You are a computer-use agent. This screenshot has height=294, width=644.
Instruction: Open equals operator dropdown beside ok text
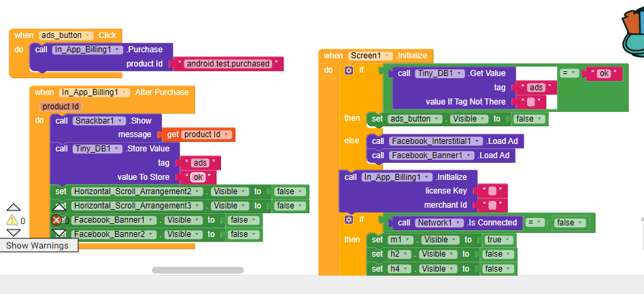pyautogui.click(x=569, y=73)
